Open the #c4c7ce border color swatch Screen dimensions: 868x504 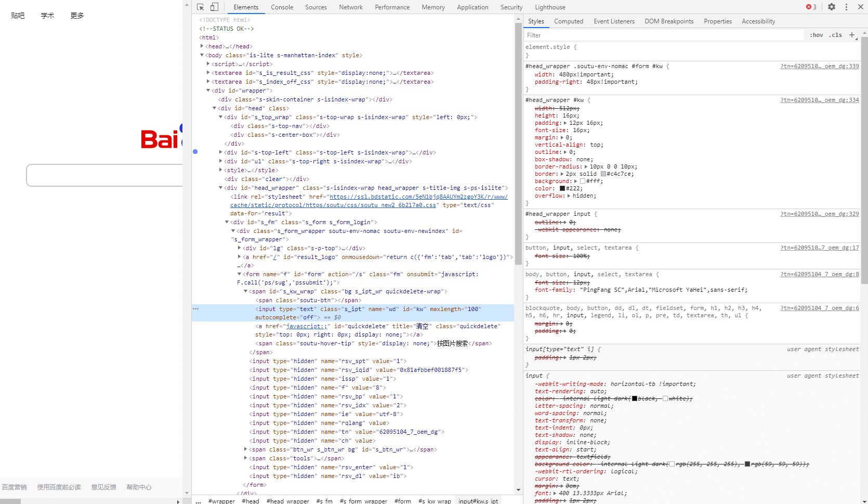coord(603,174)
